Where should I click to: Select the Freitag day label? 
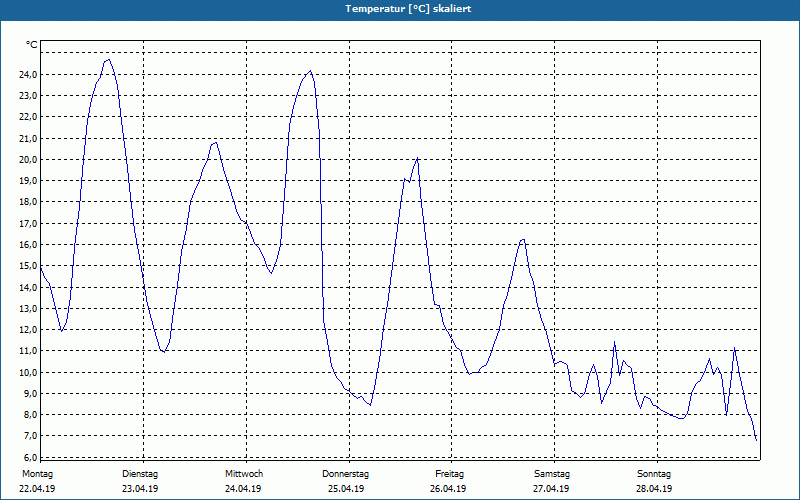449,474
